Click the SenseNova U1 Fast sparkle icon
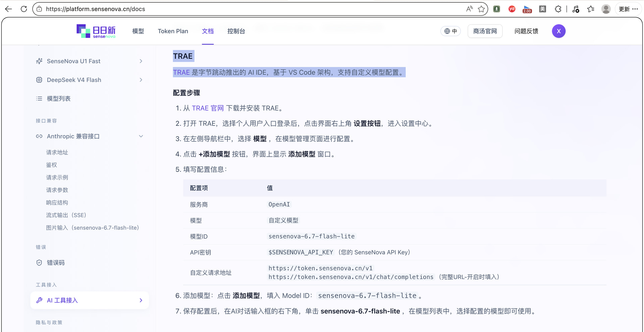This screenshot has width=644, height=332. click(x=39, y=61)
